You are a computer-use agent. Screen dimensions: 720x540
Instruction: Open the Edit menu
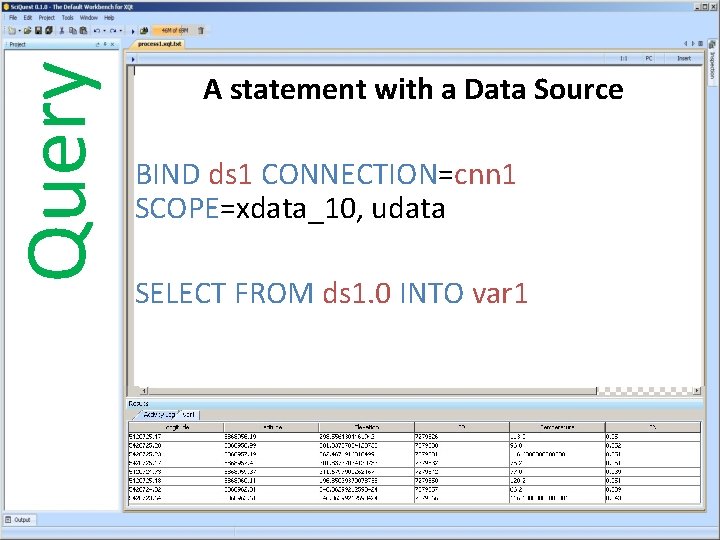[x=28, y=17]
